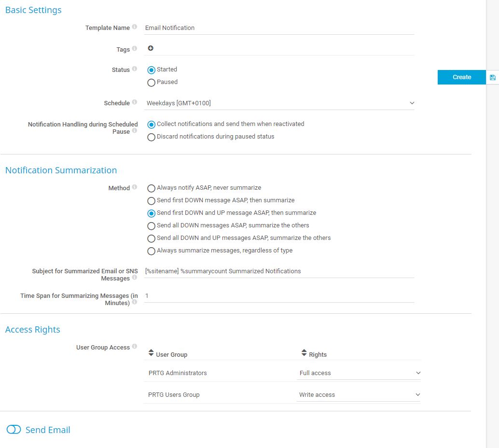This screenshot has width=499, height=448.
Task: Click the Time Span for Summarizing field
Action: 279,295
